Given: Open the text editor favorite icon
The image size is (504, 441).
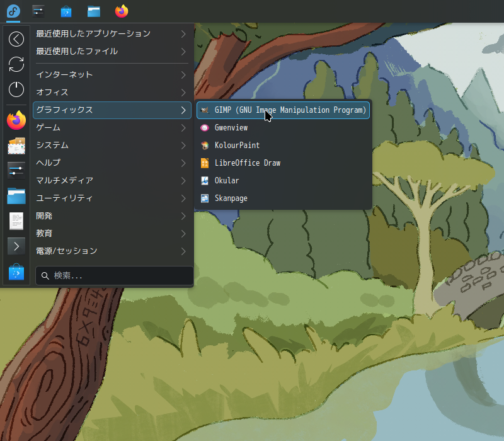Looking at the screenshot, I should 16,221.
